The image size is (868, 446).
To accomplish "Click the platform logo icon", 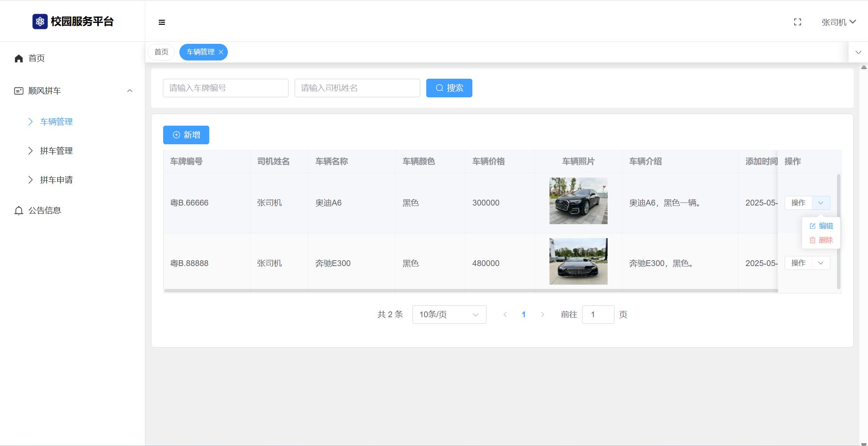I will point(40,22).
